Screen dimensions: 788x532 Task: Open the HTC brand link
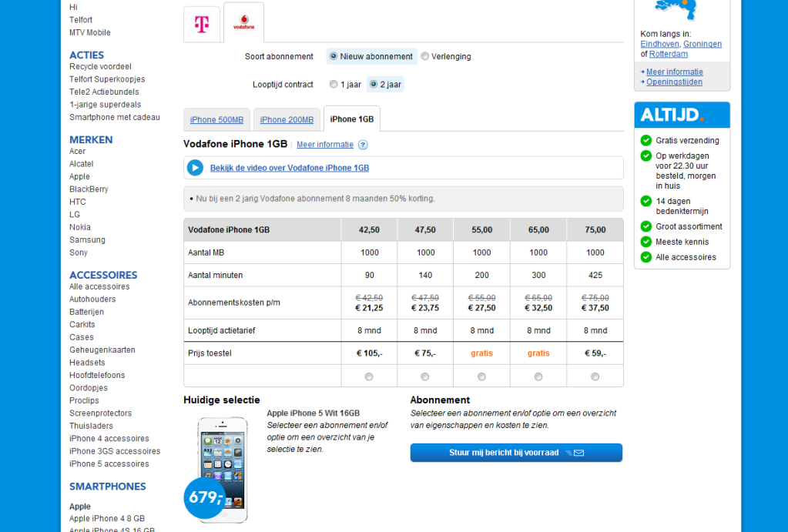click(x=77, y=202)
